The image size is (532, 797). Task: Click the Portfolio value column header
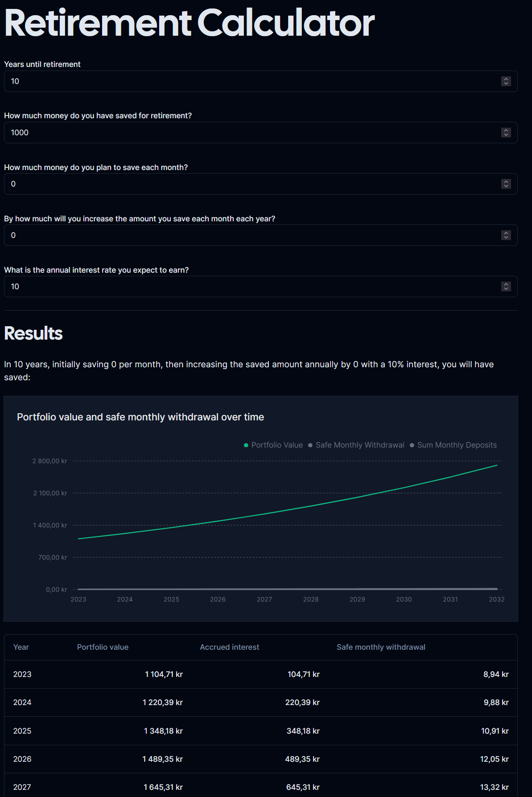(103, 647)
